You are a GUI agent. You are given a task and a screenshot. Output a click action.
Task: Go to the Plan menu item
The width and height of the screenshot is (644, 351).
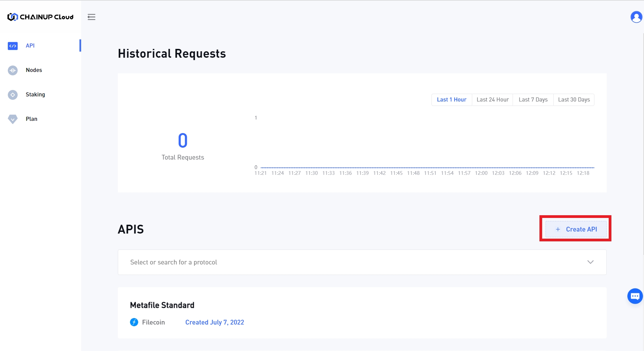coord(32,119)
